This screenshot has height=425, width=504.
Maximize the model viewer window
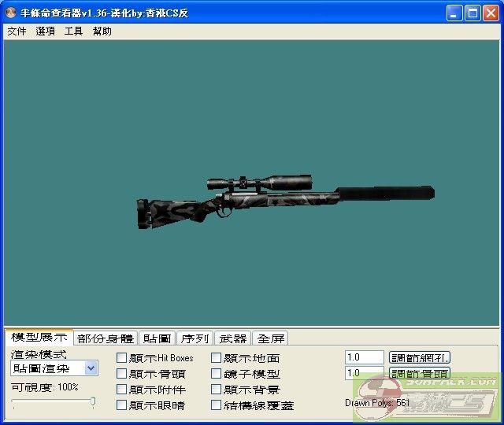coord(472,13)
